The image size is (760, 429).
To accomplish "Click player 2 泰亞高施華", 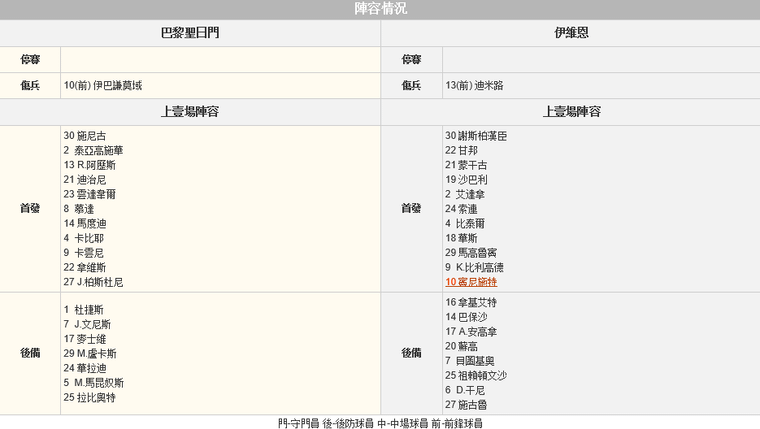I will click(x=93, y=150).
